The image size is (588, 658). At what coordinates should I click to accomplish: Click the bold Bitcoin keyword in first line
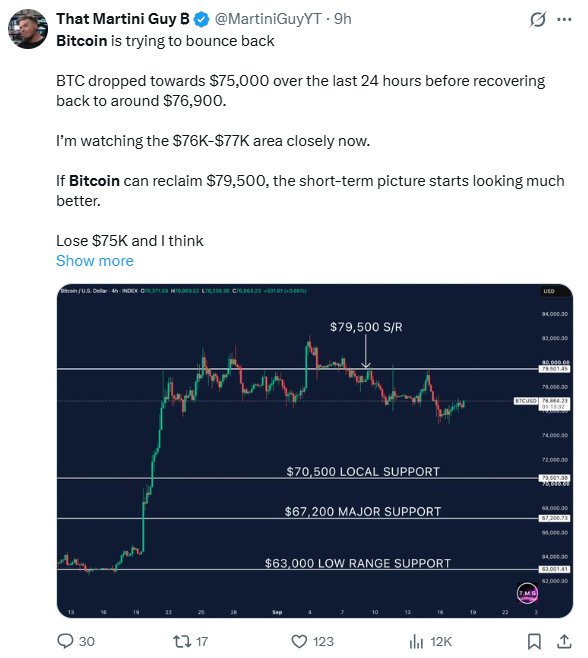[x=82, y=41]
